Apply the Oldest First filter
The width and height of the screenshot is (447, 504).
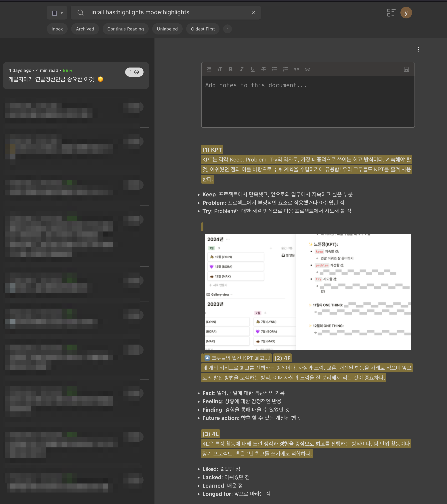pos(203,29)
